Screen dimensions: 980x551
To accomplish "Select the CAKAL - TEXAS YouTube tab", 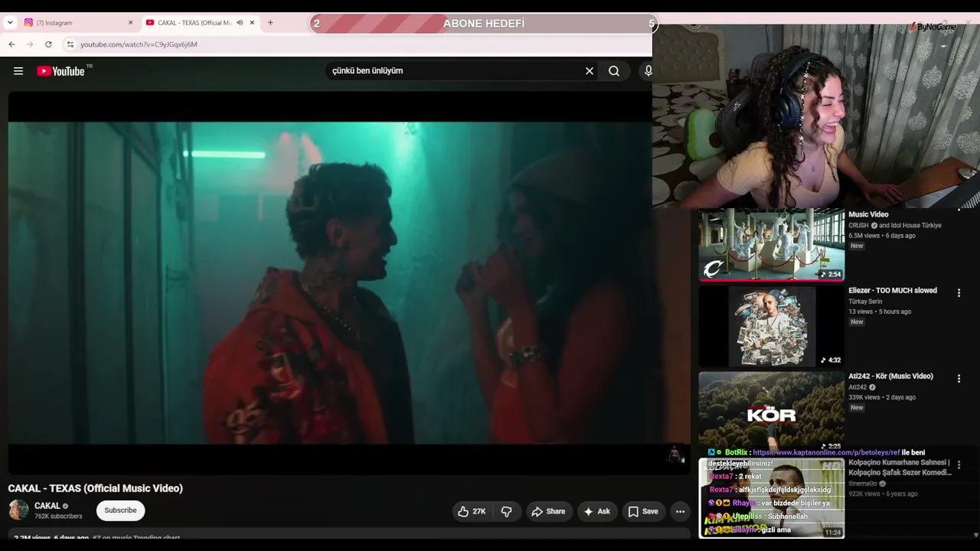I will [201, 23].
